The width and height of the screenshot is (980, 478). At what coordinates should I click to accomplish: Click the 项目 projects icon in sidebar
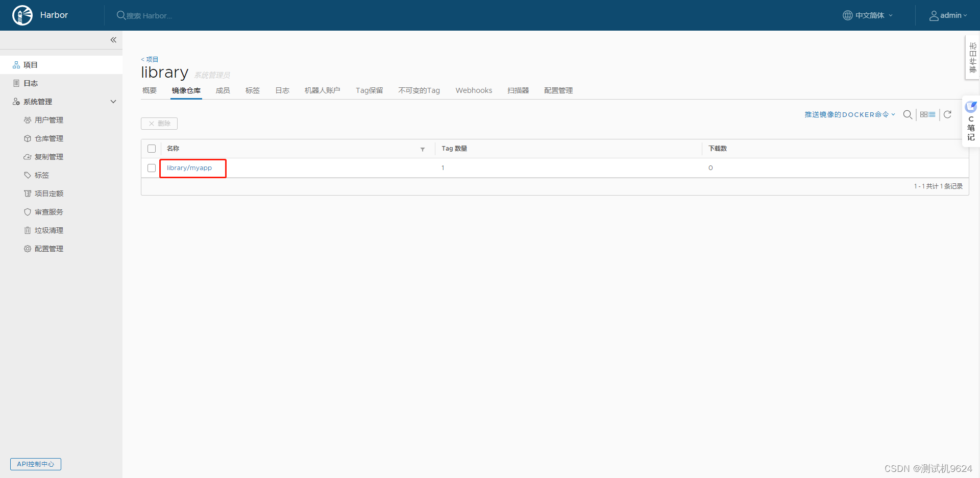tap(16, 65)
